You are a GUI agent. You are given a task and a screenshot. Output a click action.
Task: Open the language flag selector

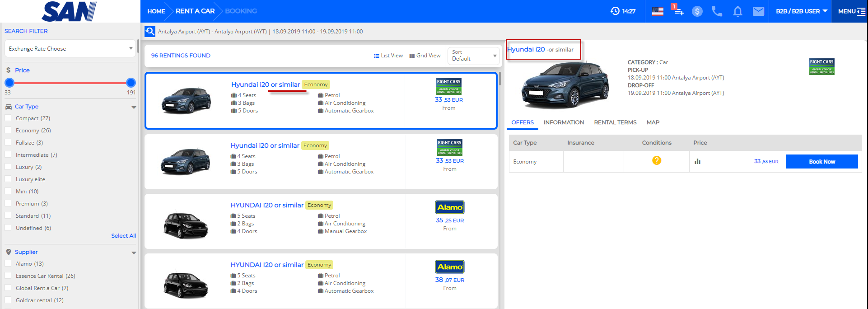tap(658, 11)
